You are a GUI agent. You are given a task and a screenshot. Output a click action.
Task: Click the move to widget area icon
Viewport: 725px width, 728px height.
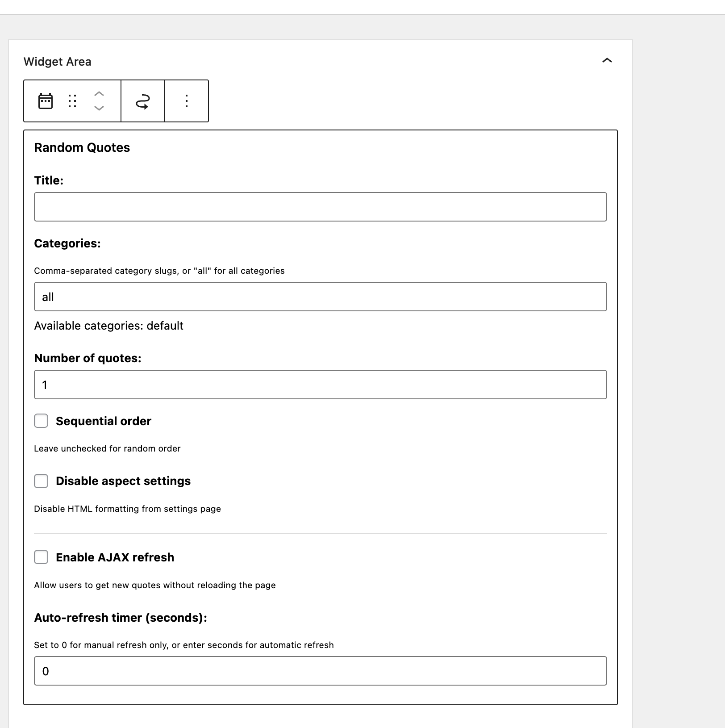pyautogui.click(x=143, y=101)
